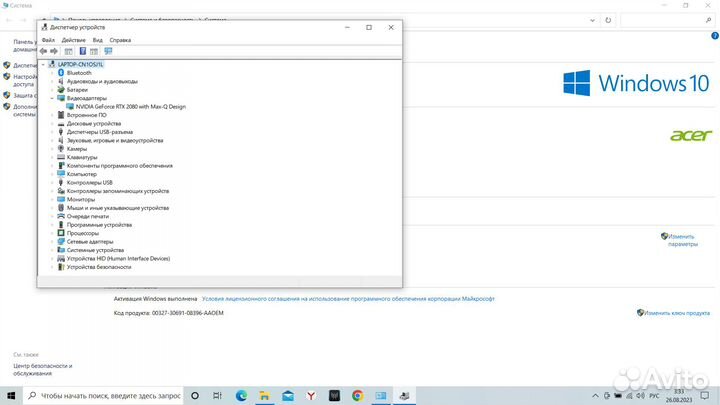Click the monitor scan-hardware toolbar icon
This screenshot has width=720, height=405.
pyautogui.click(x=108, y=51)
